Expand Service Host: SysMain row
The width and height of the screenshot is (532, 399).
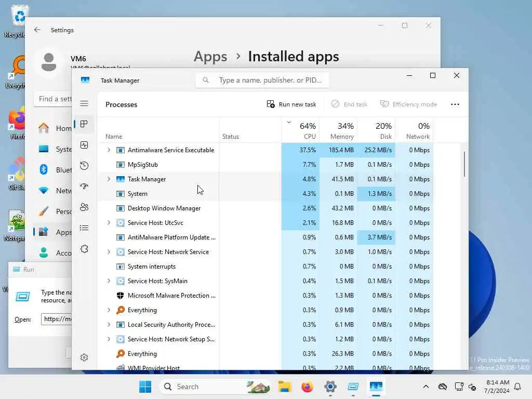pos(109,281)
